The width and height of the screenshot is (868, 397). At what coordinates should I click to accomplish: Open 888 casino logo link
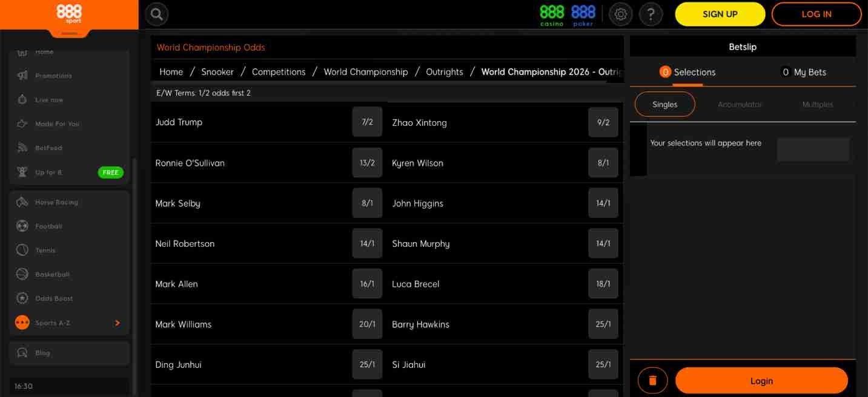[552, 15]
